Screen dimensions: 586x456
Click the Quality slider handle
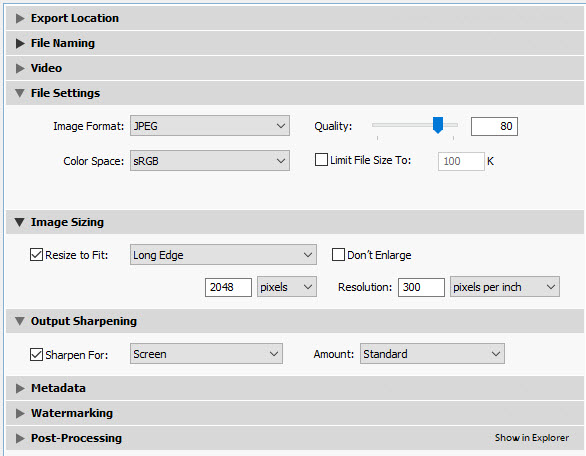(x=438, y=125)
